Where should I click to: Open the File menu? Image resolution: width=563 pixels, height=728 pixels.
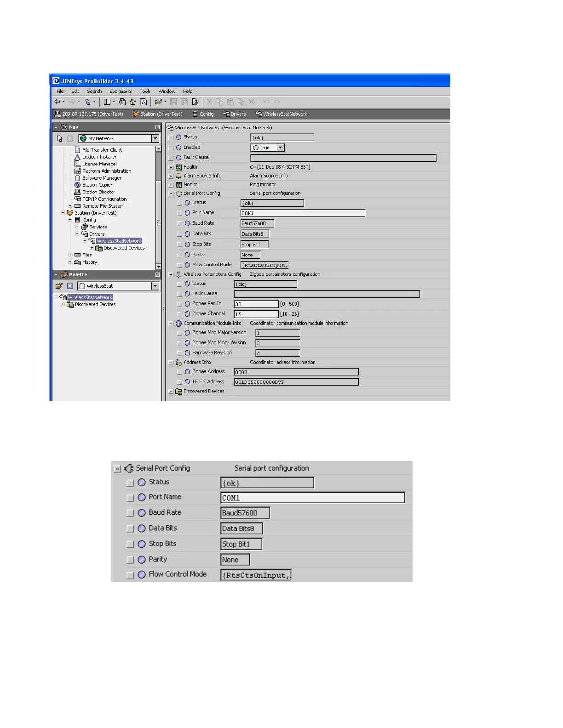click(60, 91)
